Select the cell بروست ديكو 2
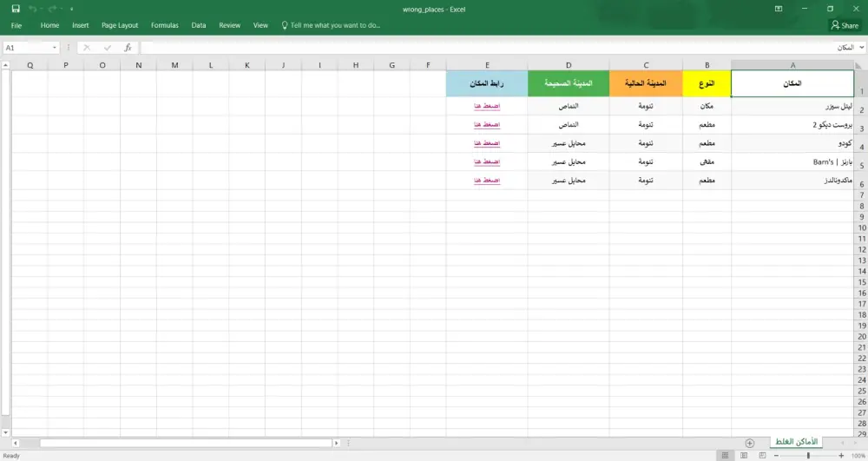The height and width of the screenshot is (461, 868). [792, 124]
